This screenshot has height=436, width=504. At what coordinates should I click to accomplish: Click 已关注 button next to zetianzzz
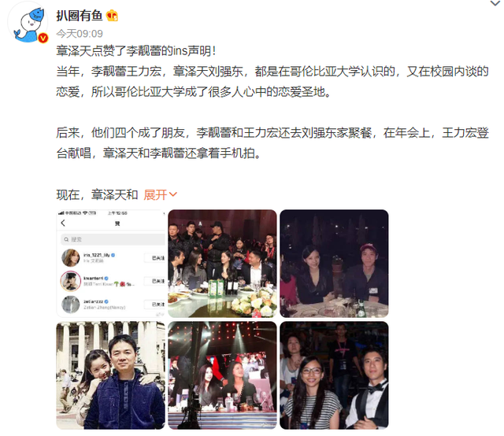[154, 304]
